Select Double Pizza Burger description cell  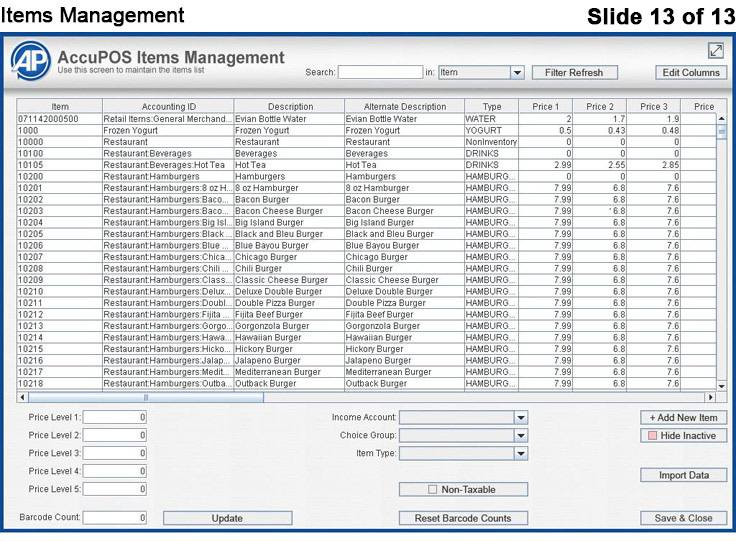coord(289,303)
